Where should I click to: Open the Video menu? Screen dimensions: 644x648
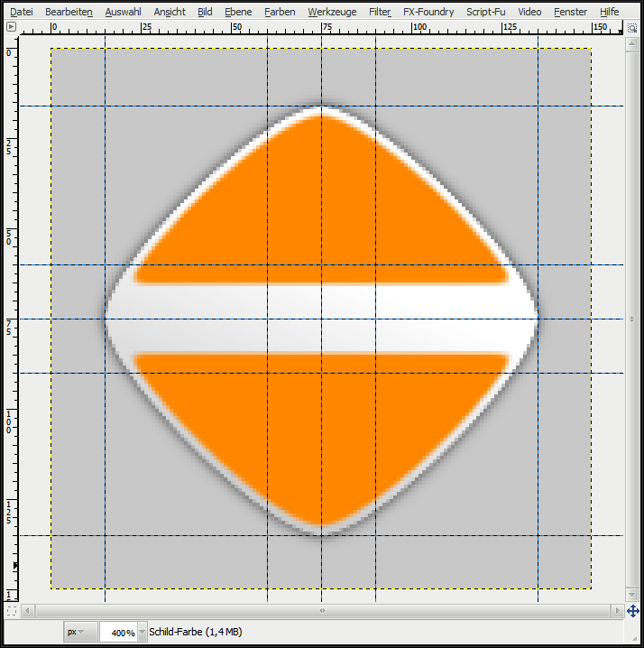[x=529, y=12]
